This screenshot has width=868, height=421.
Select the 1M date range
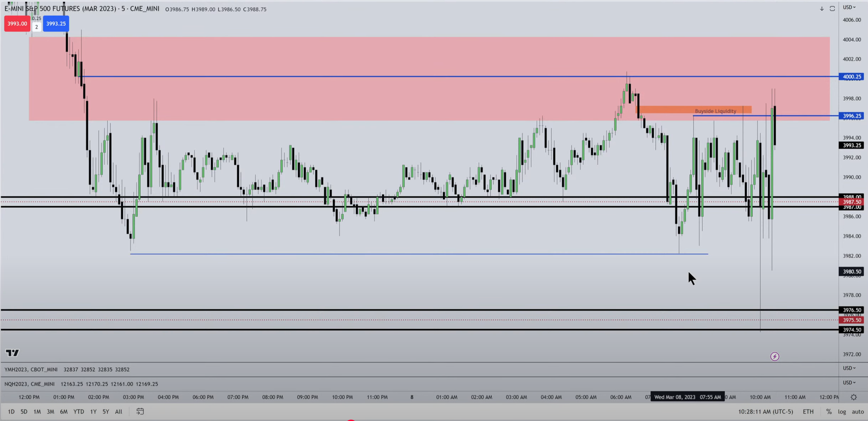pyautogui.click(x=37, y=411)
